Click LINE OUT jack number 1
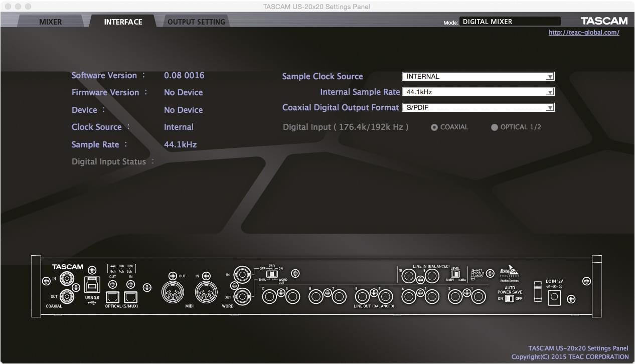This screenshot has height=364, width=635. click(479, 297)
